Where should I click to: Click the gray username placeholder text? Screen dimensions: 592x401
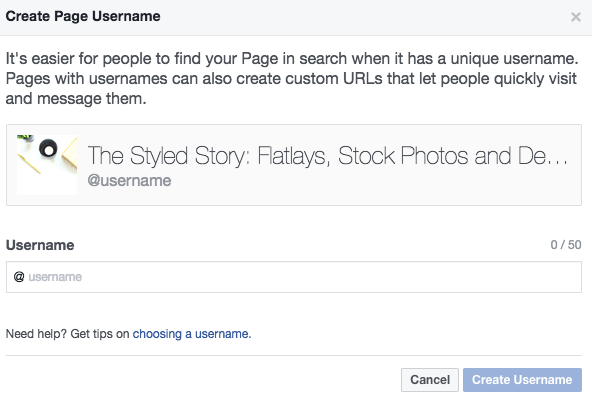(x=55, y=277)
